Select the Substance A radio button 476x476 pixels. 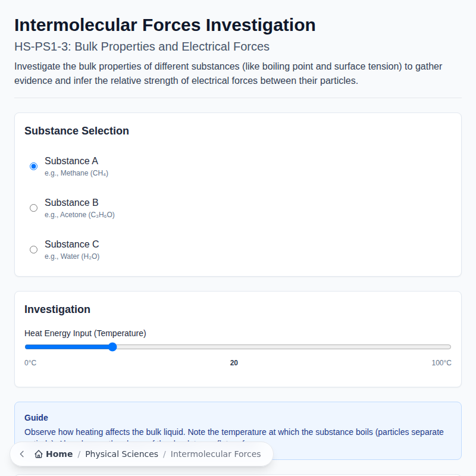tap(34, 166)
